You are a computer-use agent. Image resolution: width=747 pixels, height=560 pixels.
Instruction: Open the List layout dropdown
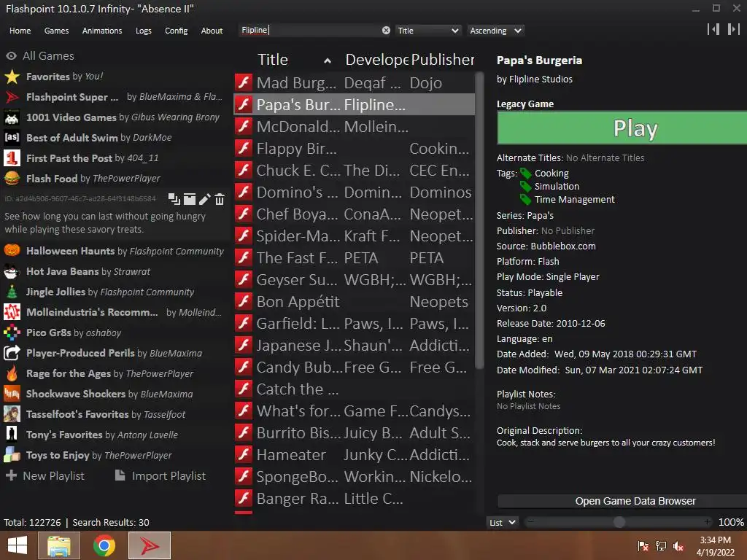503,522
